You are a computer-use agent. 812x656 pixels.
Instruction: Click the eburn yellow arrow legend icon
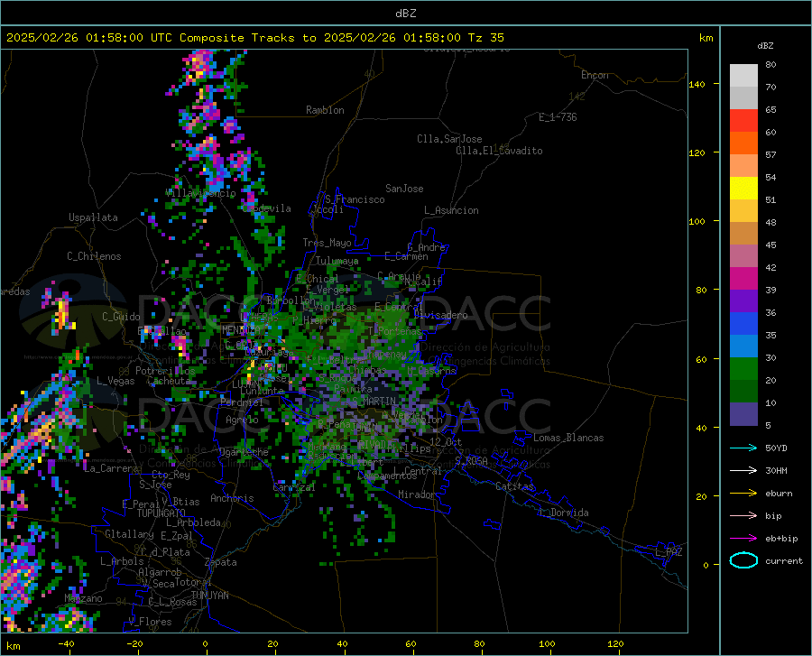click(x=743, y=493)
